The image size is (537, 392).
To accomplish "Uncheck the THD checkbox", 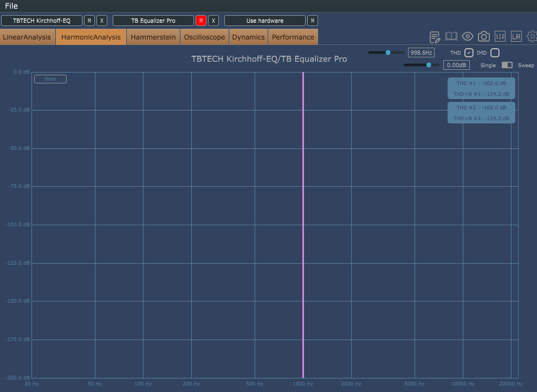I will (469, 53).
